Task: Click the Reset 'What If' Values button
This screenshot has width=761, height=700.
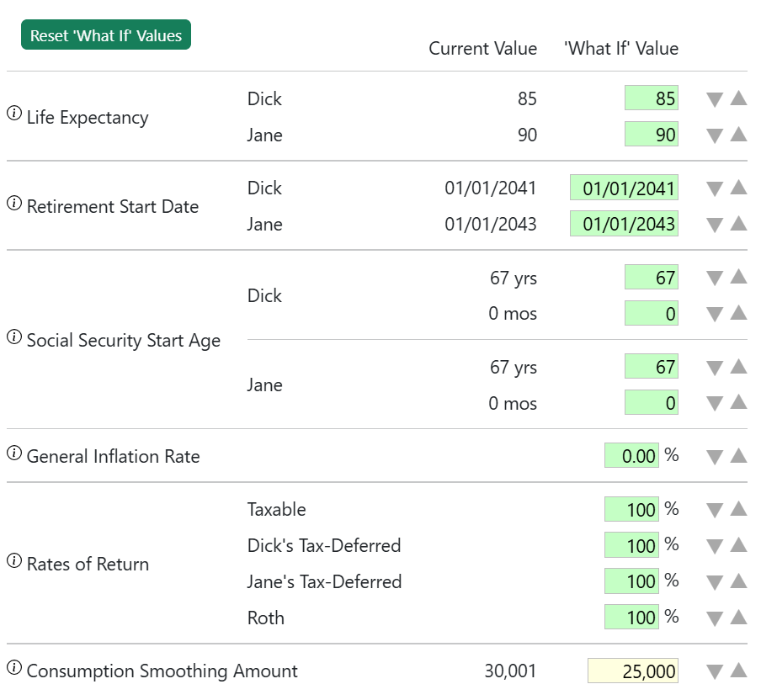Action: tap(106, 35)
